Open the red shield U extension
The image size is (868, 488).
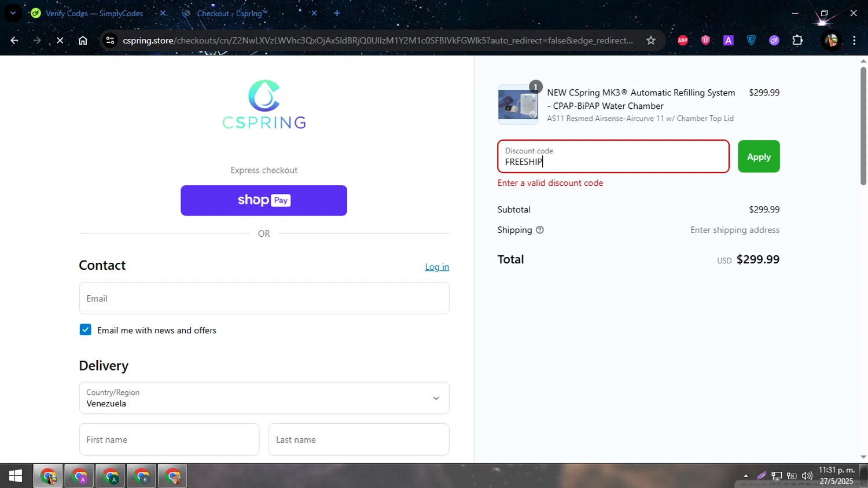(x=705, y=41)
